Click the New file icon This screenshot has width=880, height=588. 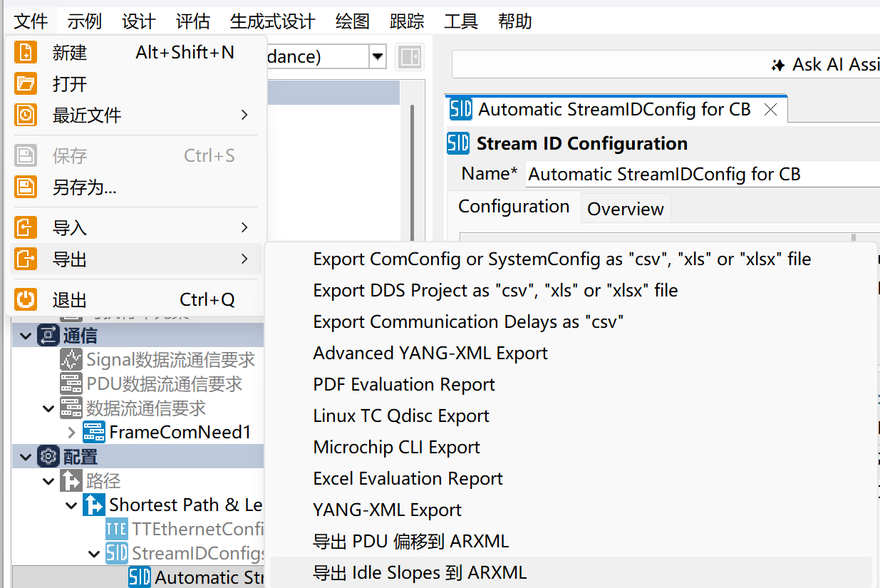26,53
